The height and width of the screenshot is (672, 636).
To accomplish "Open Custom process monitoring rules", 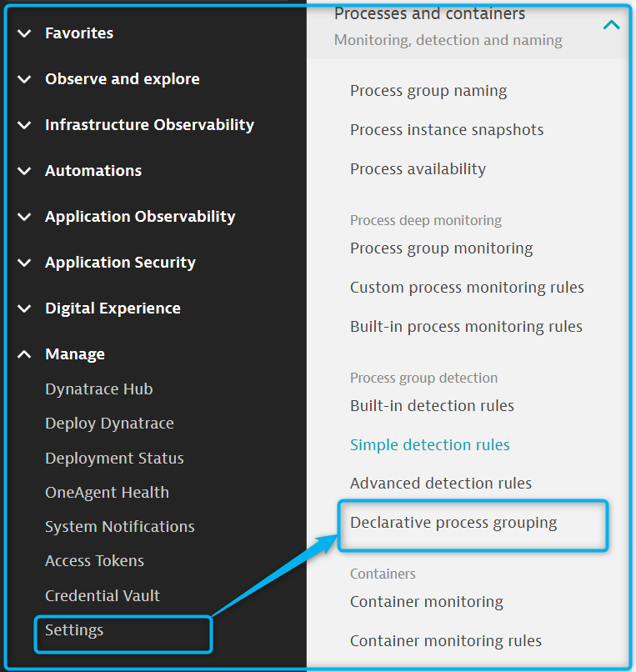I will click(x=467, y=287).
